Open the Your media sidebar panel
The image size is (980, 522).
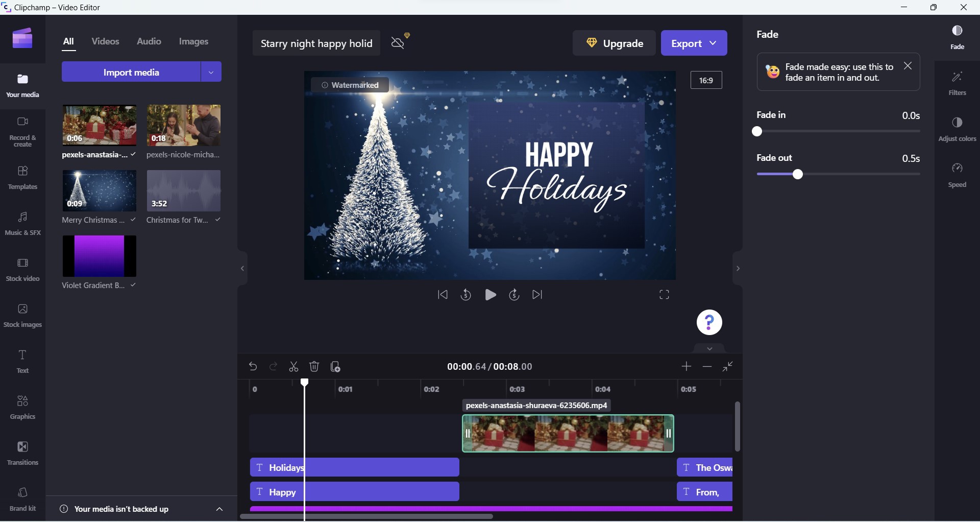click(x=22, y=85)
